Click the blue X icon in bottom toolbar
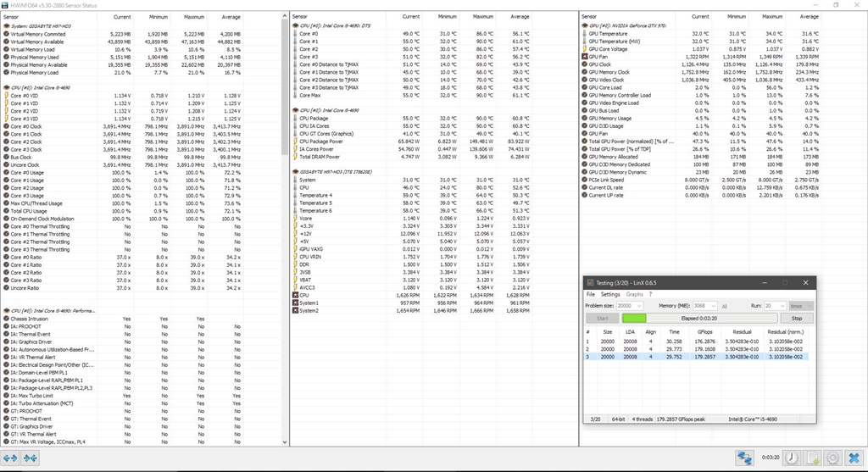Image resolution: width=868 pixels, height=472 pixels. click(x=854, y=458)
